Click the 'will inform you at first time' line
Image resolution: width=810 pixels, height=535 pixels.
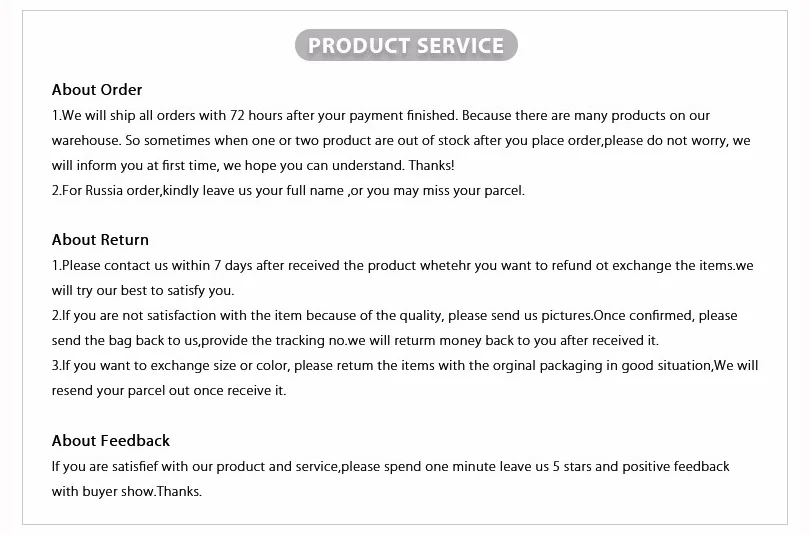tap(253, 165)
